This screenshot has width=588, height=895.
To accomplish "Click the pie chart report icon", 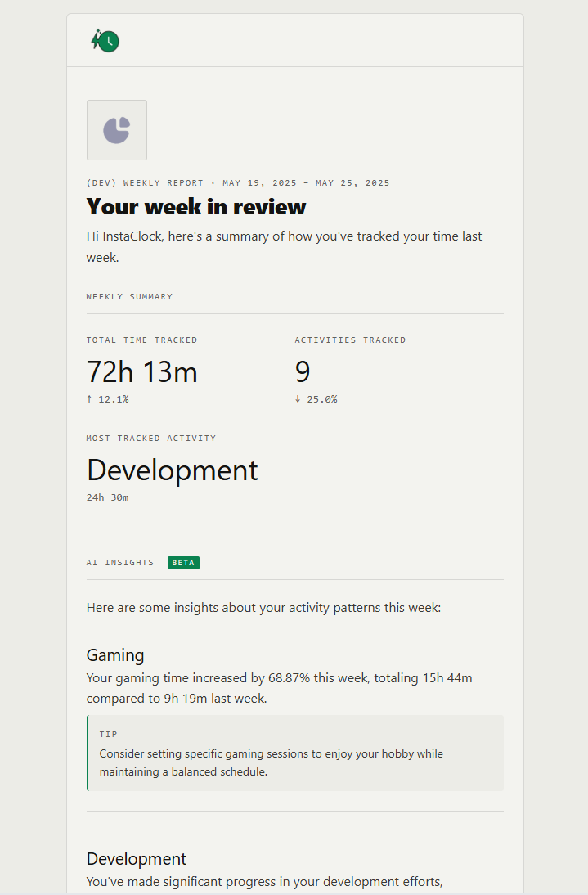I will coord(117,130).
